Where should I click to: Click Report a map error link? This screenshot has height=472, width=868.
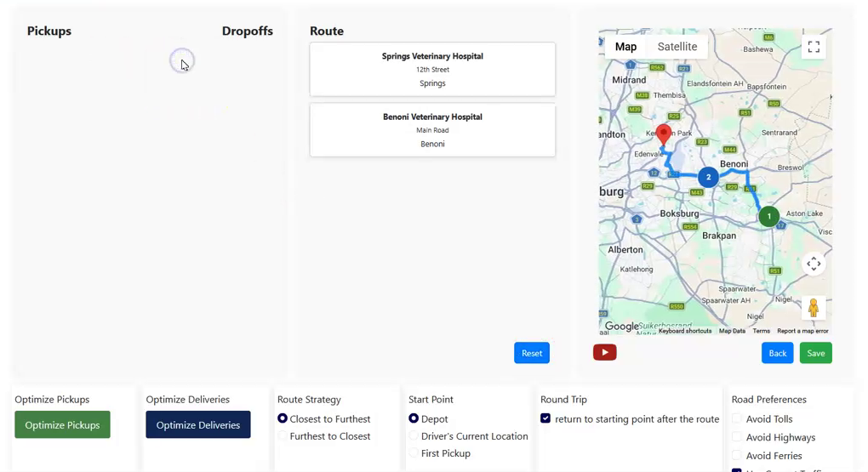coord(802,331)
